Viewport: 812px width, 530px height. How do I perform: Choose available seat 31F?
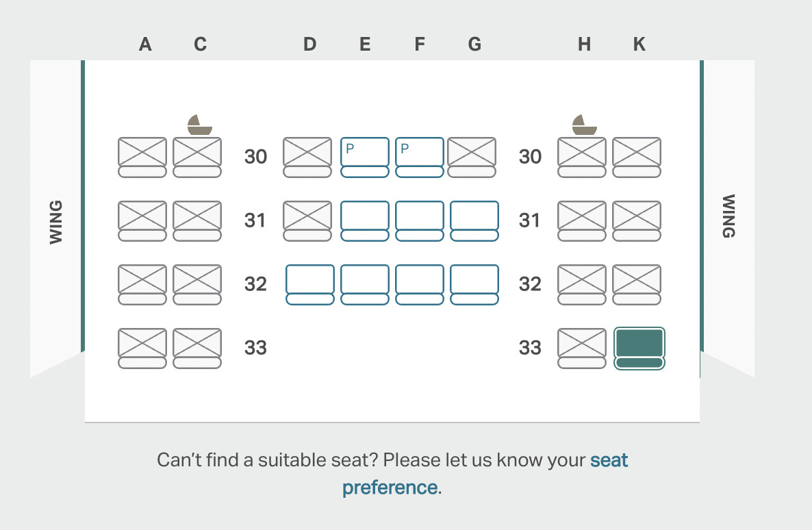pyautogui.click(x=420, y=221)
